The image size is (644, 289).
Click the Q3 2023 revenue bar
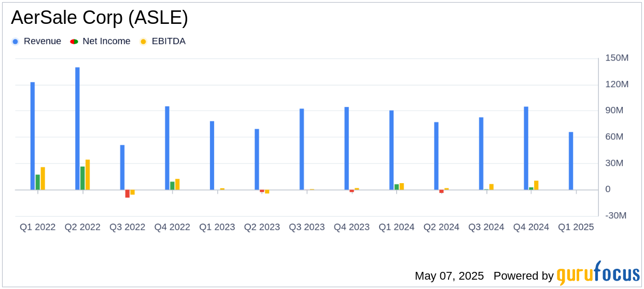[302, 149]
